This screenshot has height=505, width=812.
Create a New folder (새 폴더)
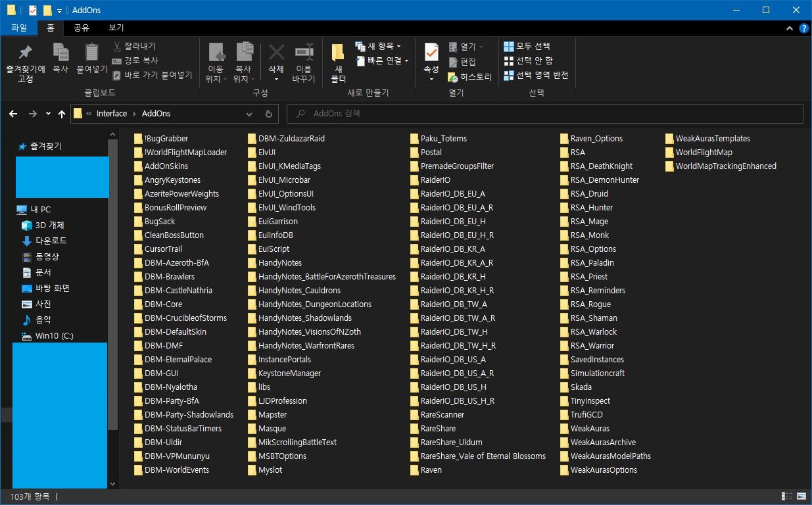tap(338, 64)
